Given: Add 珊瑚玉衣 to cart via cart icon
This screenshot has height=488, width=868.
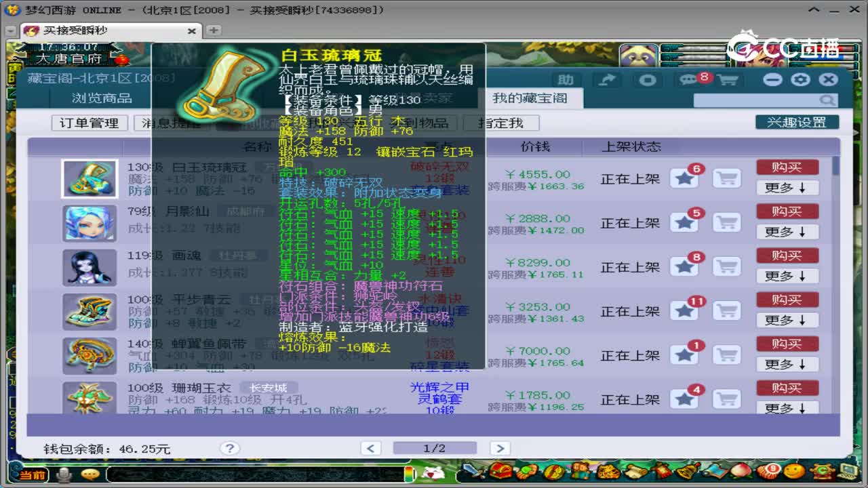Looking at the screenshot, I should click(727, 399).
